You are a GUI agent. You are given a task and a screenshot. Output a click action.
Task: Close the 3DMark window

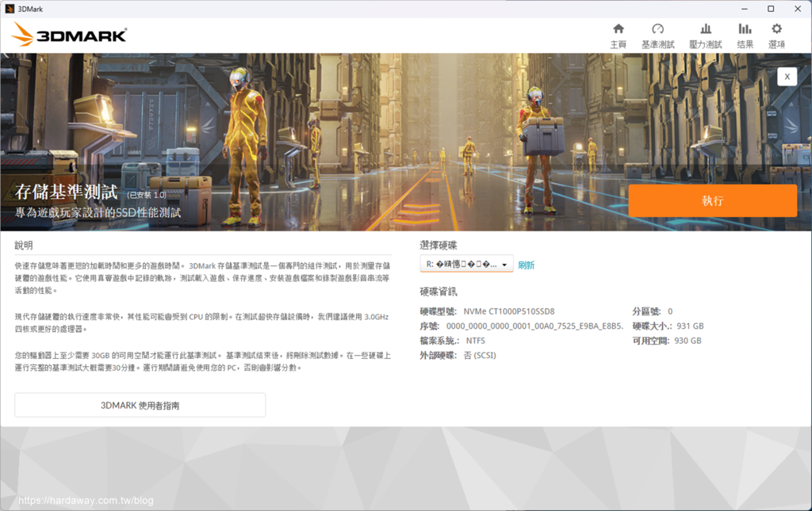click(798, 9)
